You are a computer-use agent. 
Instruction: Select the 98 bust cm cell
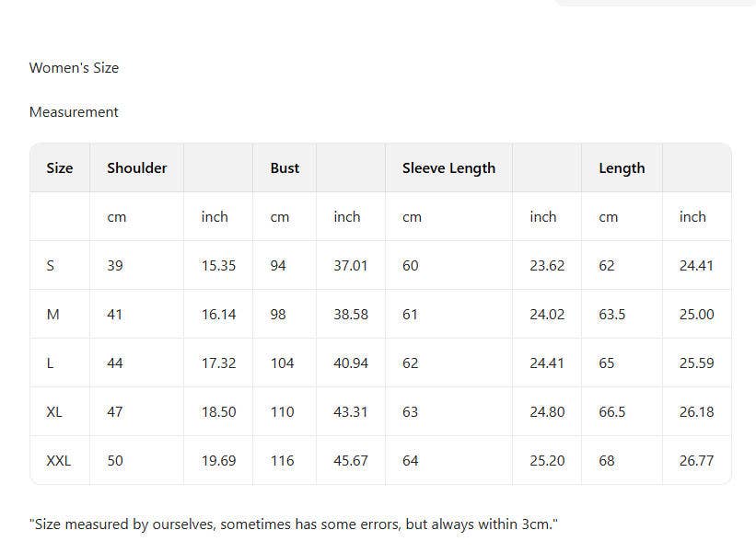tap(278, 315)
